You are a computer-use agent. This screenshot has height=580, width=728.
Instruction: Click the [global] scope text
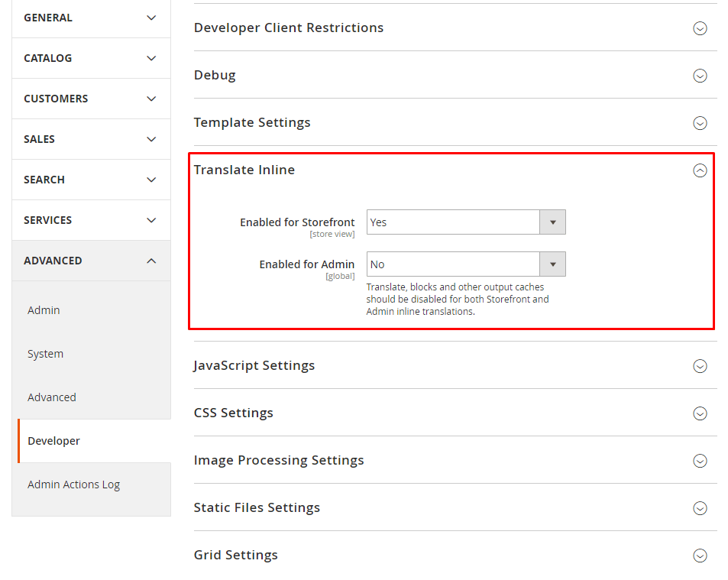pos(340,277)
